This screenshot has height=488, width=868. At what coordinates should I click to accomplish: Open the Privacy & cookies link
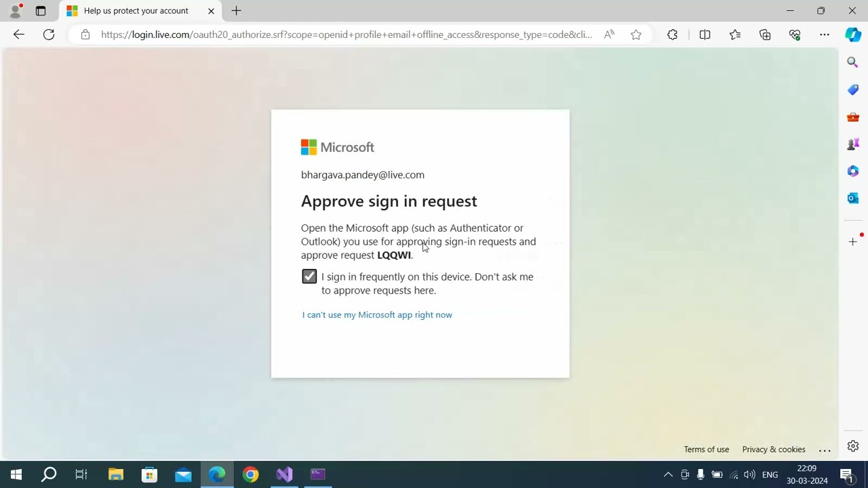click(x=774, y=449)
